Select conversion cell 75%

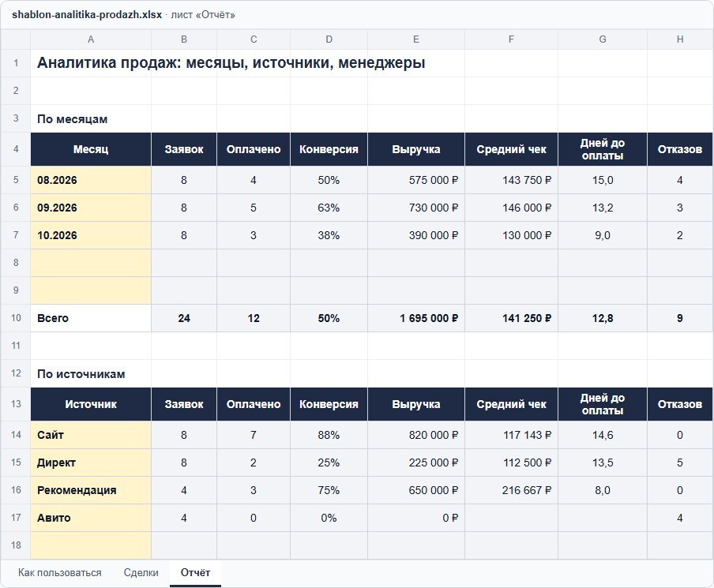[x=329, y=490]
